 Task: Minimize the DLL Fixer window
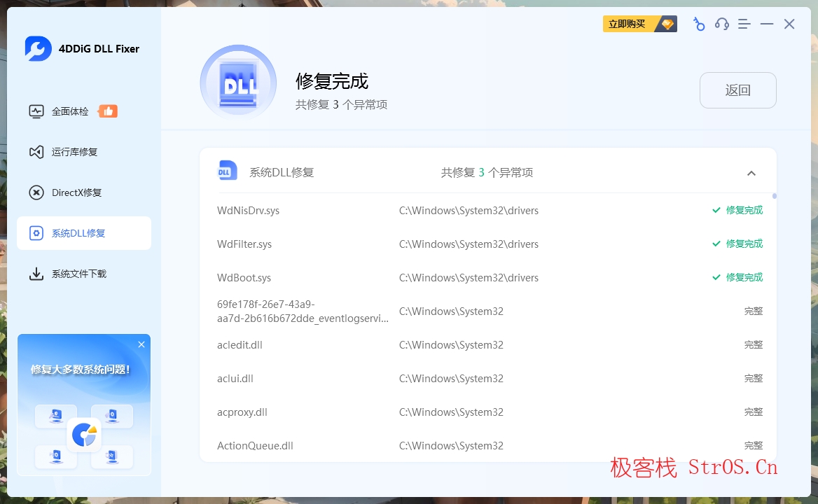766,24
